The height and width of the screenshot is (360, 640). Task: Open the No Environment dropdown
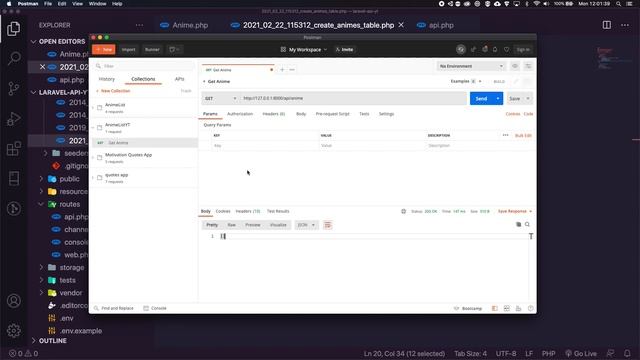[x=471, y=66]
